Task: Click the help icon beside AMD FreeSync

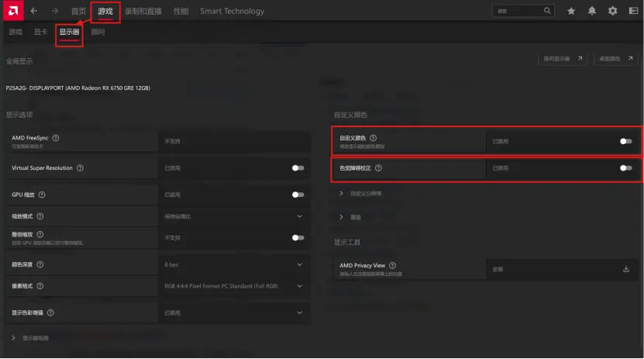Action: 56,138
